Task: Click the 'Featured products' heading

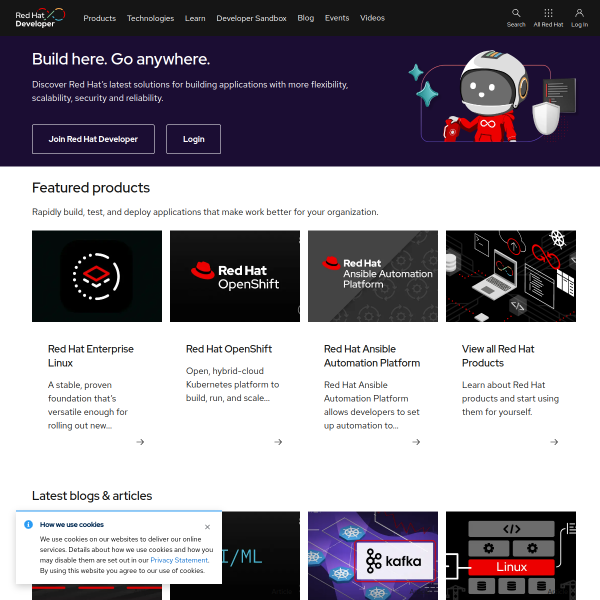Action: tap(91, 188)
